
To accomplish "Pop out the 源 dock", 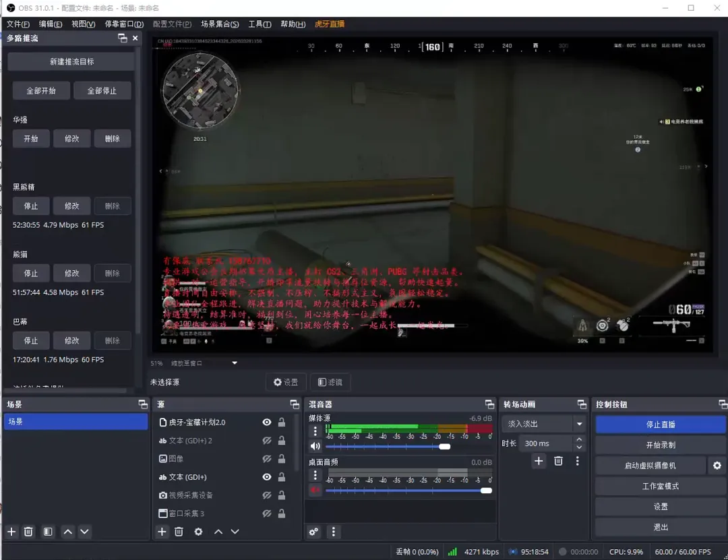I will point(295,404).
